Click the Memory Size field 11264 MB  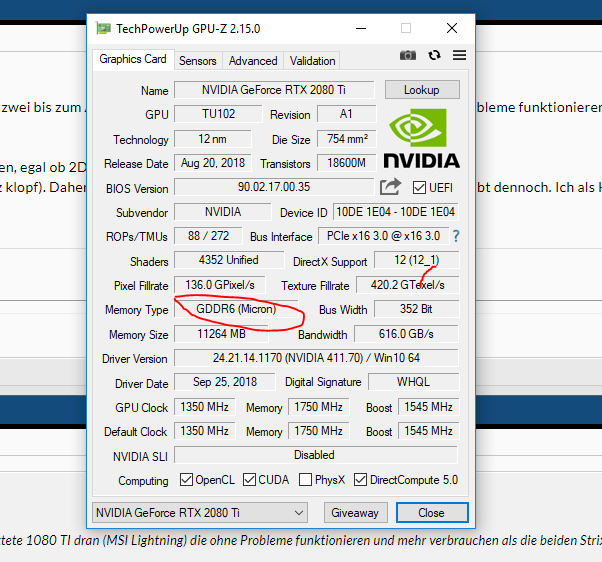tap(222, 334)
